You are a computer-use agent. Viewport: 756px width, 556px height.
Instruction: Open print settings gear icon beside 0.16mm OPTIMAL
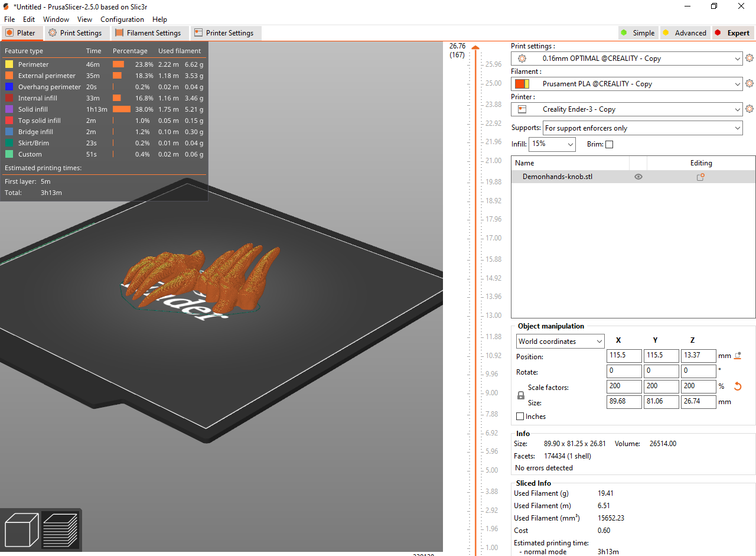[x=750, y=58]
